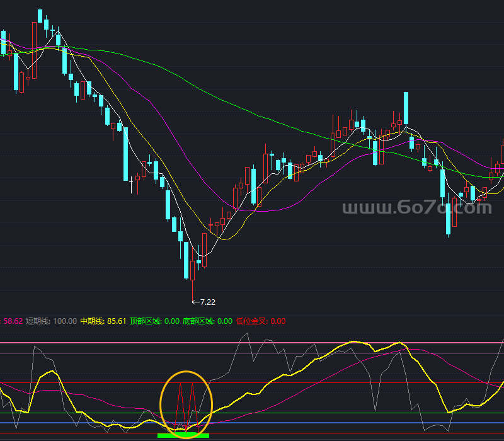The height and width of the screenshot is (441, 504).
Task: Click the 0.00 value after 低位金叉
Action: click(x=278, y=321)
